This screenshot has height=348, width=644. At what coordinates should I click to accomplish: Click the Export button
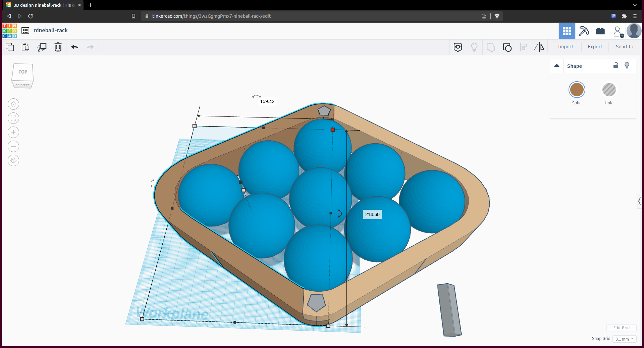pyautogui.click(x=595, y=47)
